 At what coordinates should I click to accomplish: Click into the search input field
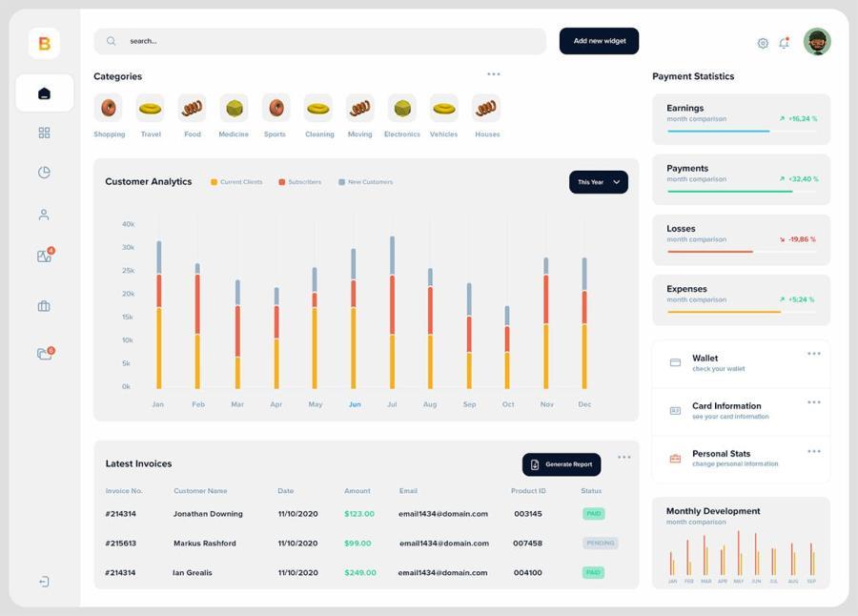pyautogui.click(x=320, y=41)
